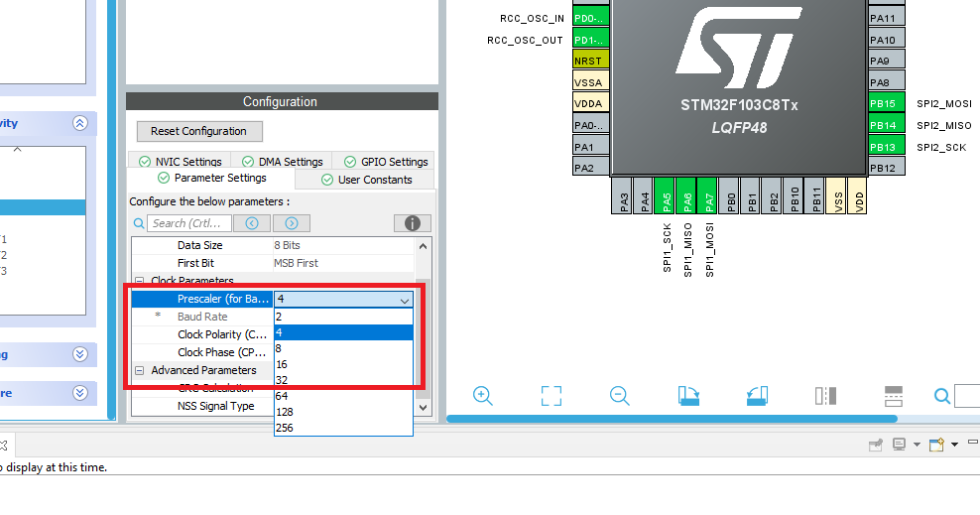This screenshot has width=980, height=515.
Task: Switch to the NVIC Settings tab
Action: point(180,162)
